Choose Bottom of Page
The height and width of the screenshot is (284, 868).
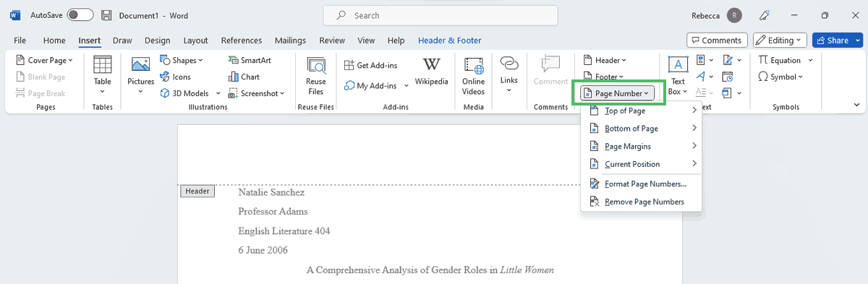pyautogui.click(x=641, y=129)
